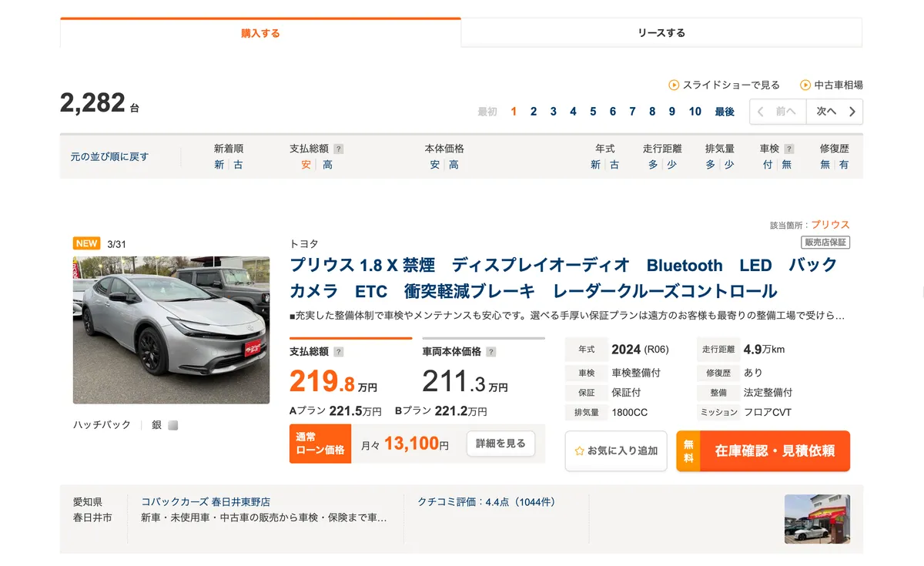Select page 5 in the pagination
This screenshot has height=566, width=924.
(x=592, y=111)
